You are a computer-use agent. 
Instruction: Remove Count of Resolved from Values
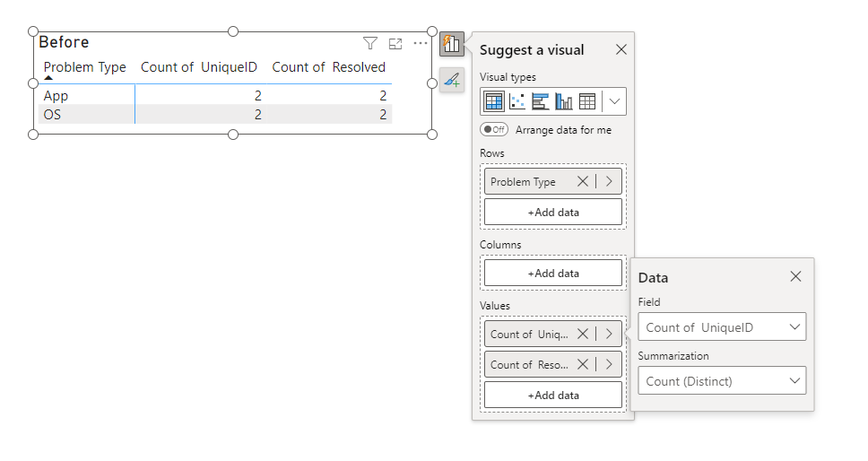[x=582, y=364]
